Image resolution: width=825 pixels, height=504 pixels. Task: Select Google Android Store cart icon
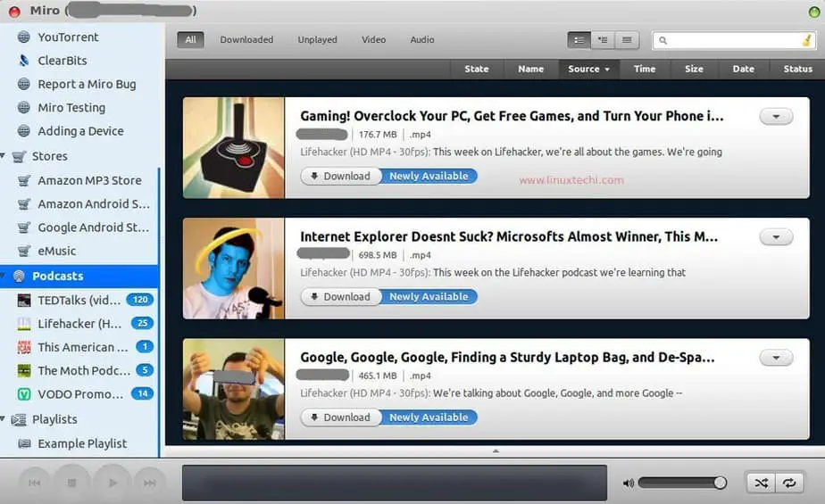pyautogui.click(x=24, y=227)
